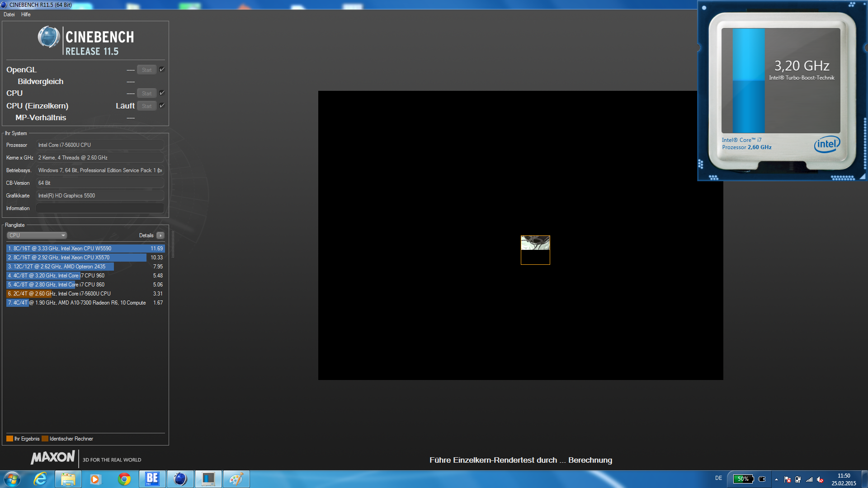Toggle the CPU (Einzelkern) checkbox
Viewport: 868px width, 488px height.
click(162, 106)
